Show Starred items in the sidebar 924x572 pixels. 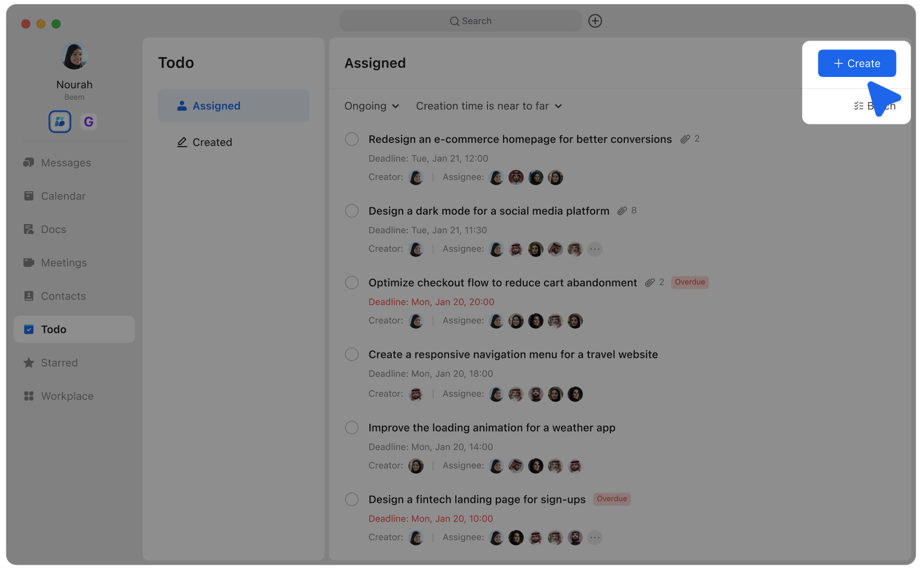click(x=59, y=362)
